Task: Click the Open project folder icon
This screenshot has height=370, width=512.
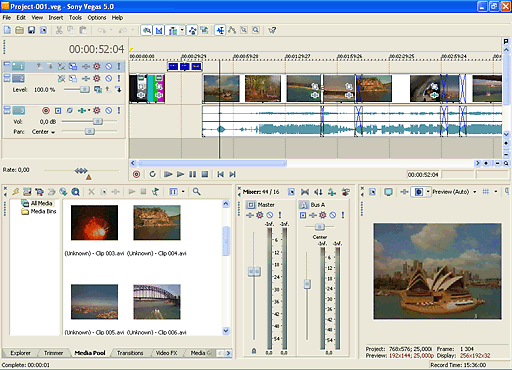Action: tap(19, 30)
